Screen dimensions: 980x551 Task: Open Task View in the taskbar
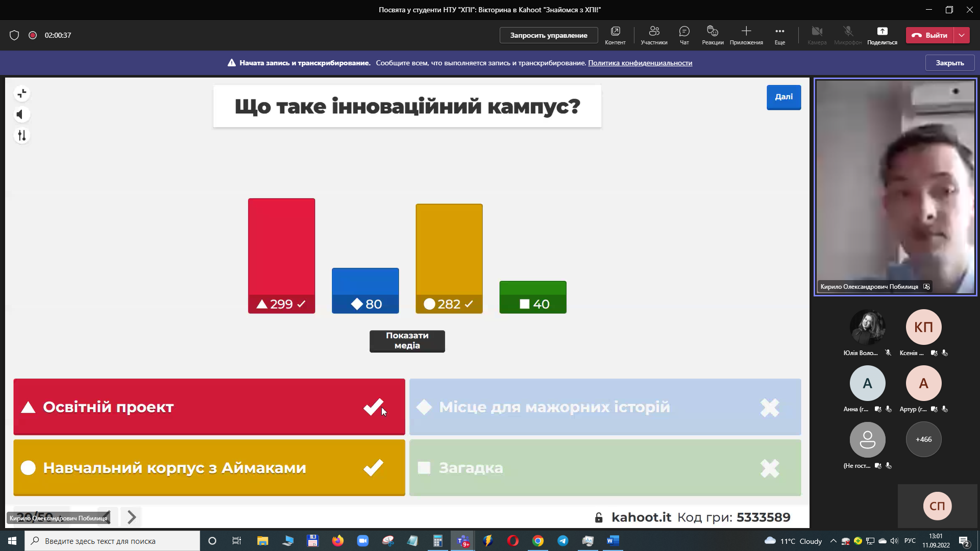(x=236, y=541)
